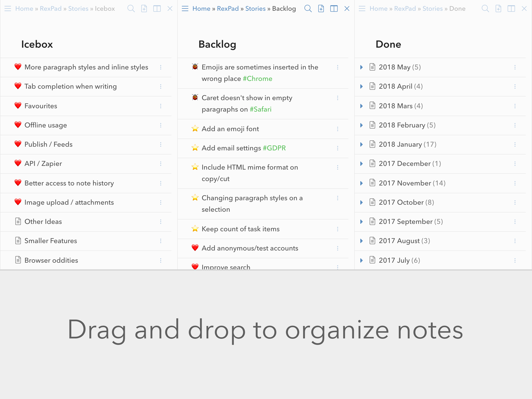The image size is (532, 399).
Task: Open the hamburger menu in Icebox pane
Action: pyautogui.click(x=8, y=9)
